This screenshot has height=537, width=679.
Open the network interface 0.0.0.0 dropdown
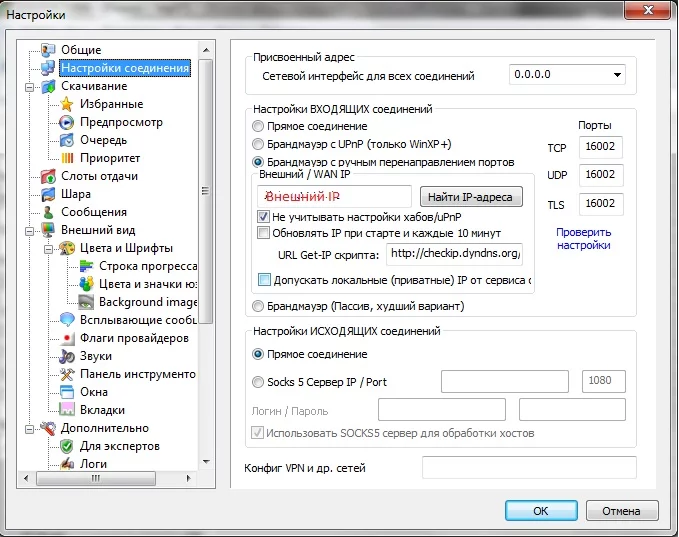tap(567, 74)
